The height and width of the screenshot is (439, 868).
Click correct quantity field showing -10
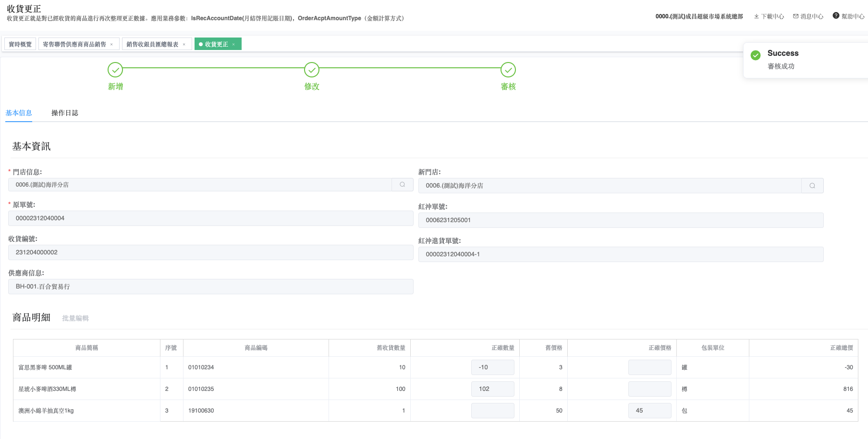click(x=493, y=367)
